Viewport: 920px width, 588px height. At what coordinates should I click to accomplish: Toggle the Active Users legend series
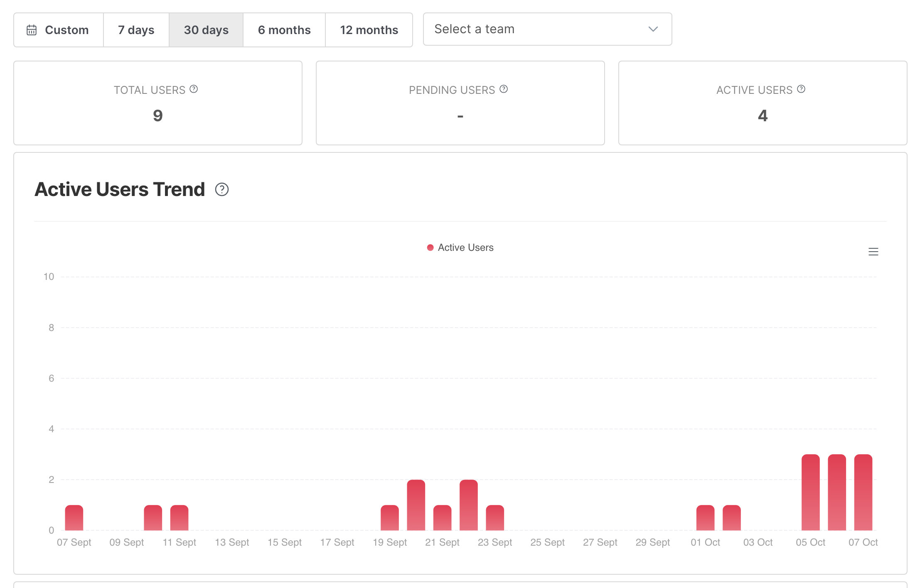pyautogui.click(x=460, y=247)
